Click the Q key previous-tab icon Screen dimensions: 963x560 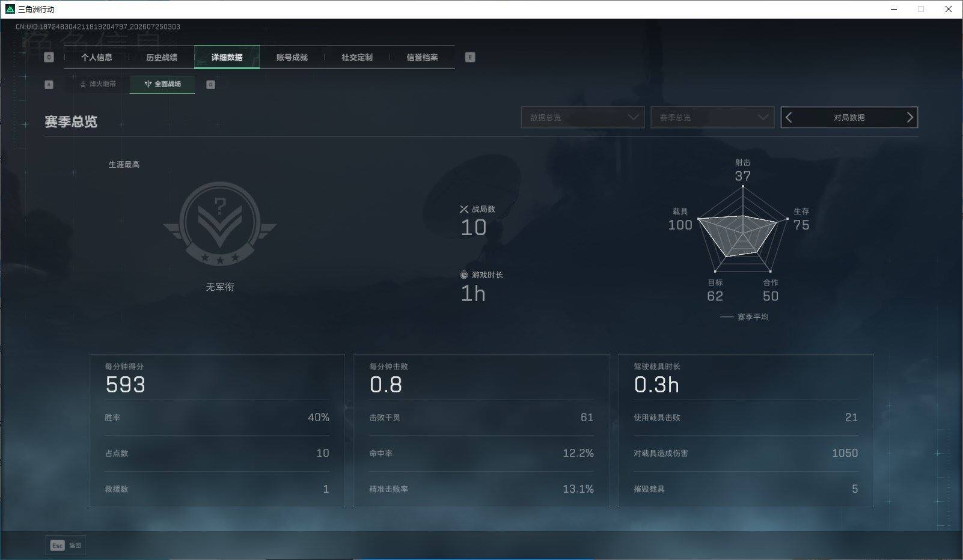click(49, 57)
